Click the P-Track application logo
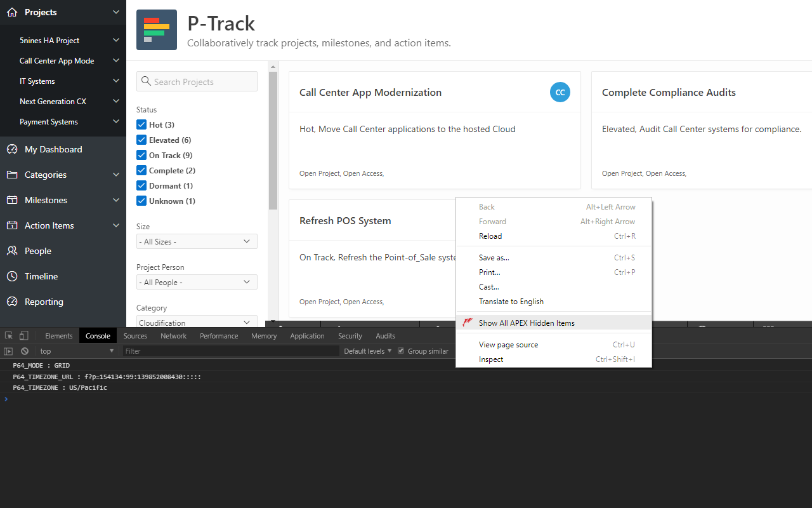The height and width of the screenshot is (508, 812). [157, 30]
